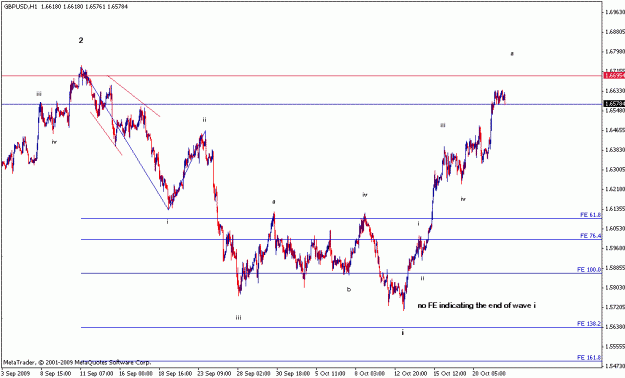
Task: Click the '15 Oct 12:00' time label
Action: click(x=450, y=374)
